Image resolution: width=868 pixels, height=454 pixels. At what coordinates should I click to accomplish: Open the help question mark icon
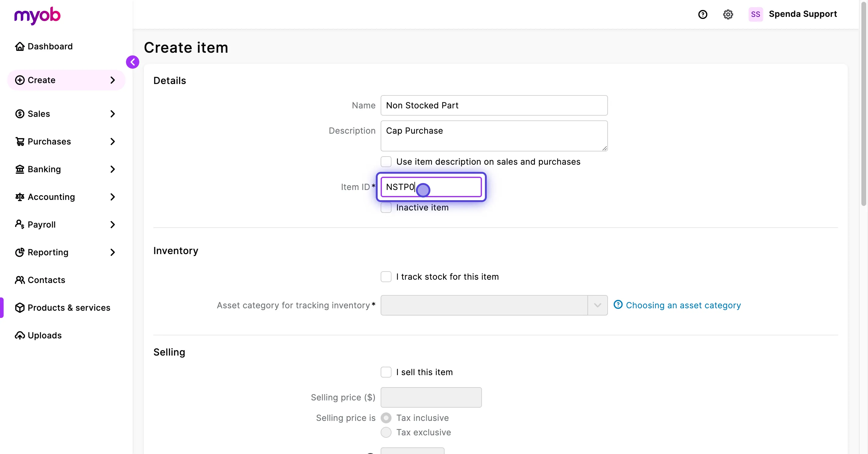coord(703,14)
